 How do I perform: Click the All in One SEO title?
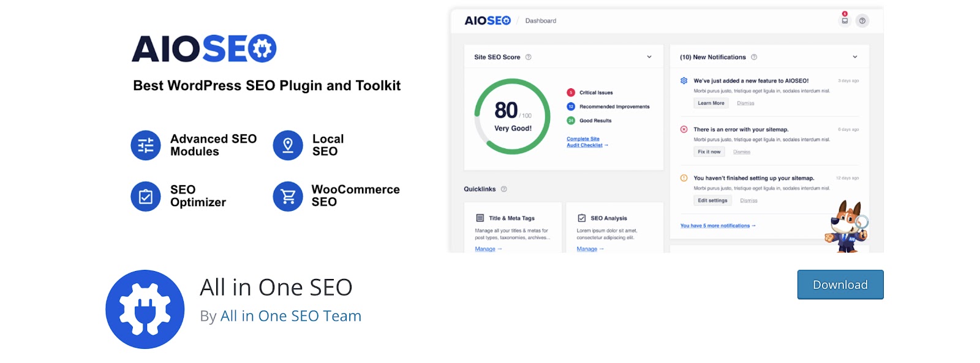(276, 287)
